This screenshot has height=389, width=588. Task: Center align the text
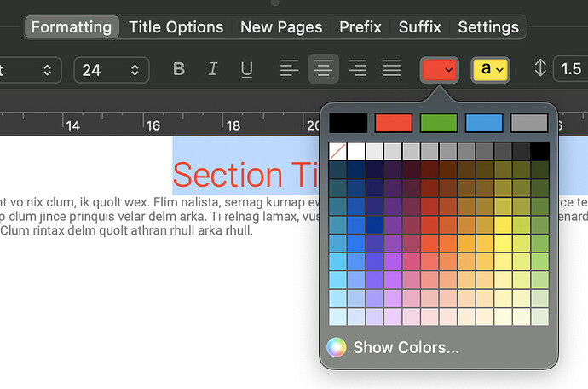point(324,69)
